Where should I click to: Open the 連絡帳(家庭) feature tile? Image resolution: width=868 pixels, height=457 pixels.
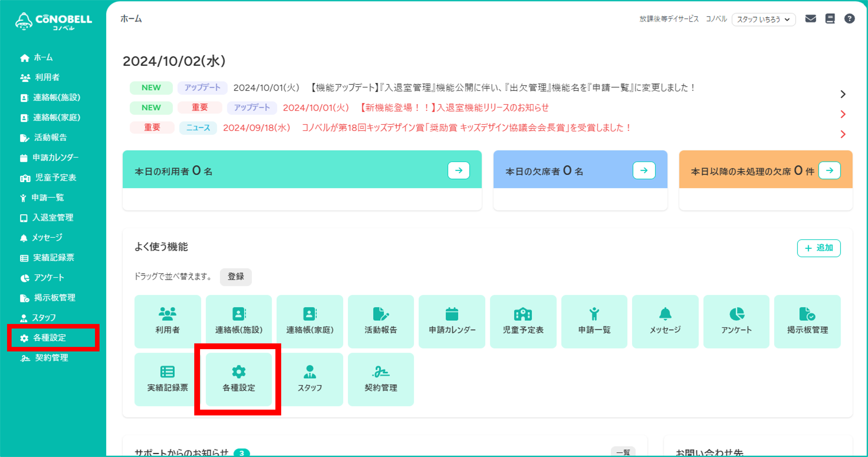tap(310, 321)
